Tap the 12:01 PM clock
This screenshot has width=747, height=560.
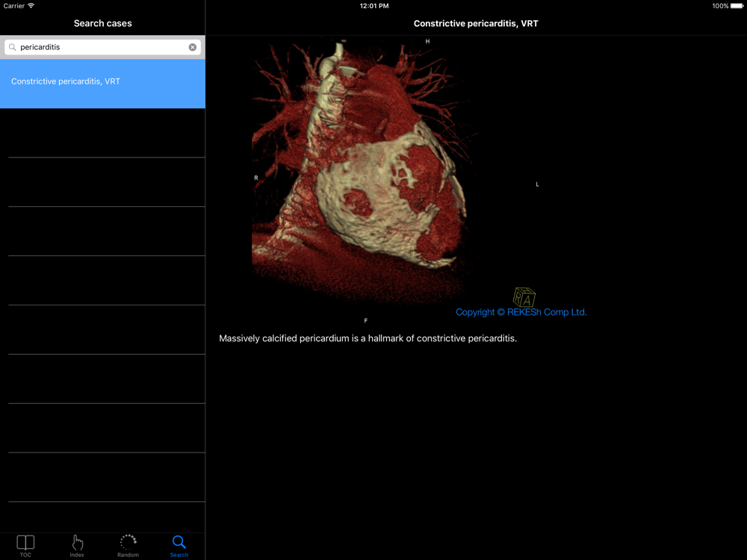point(374,6)
